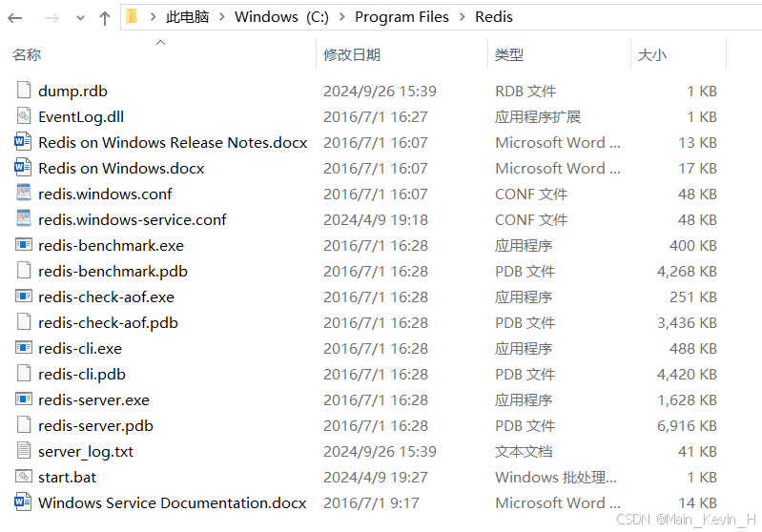Image resolution: width=762 pixels, height=532 pixels.
Task: Sort by 名称 column header
Action: pyautogui.click(x=27, y=54)
